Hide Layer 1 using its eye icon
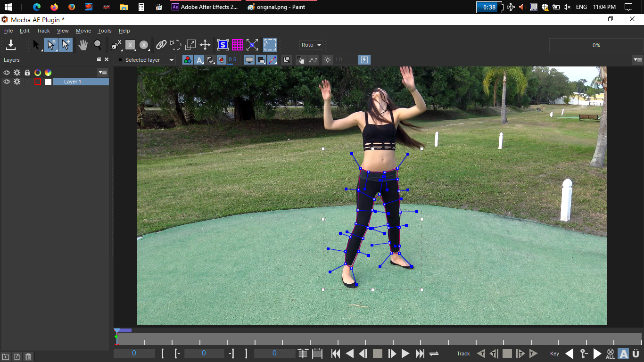The width and height of the screenshot is (644, 362). pyautogui.click(x=7, y=82)
